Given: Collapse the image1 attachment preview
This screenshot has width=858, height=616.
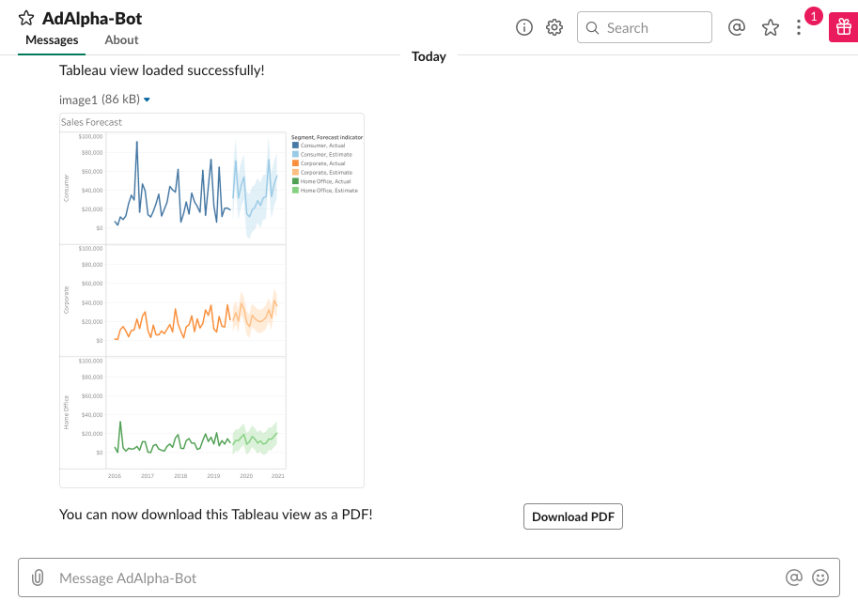Looking at the screenshot, I should tap(148, 100).
